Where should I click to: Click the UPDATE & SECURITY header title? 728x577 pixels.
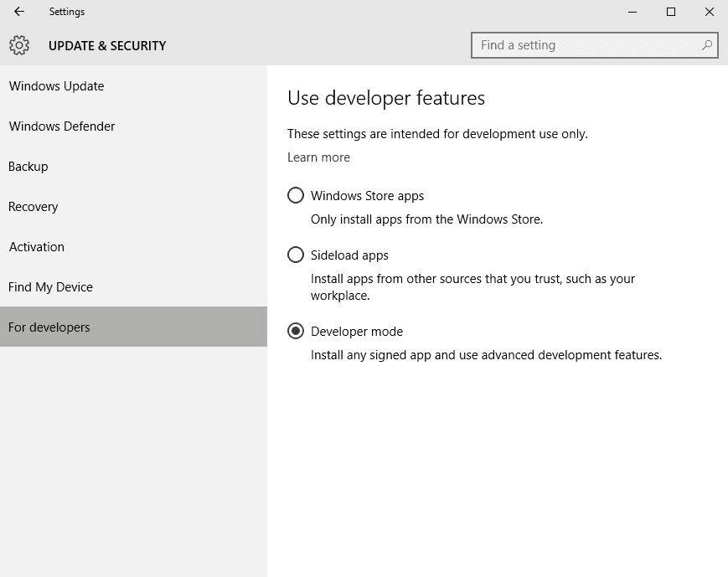[x=107, y=46]
